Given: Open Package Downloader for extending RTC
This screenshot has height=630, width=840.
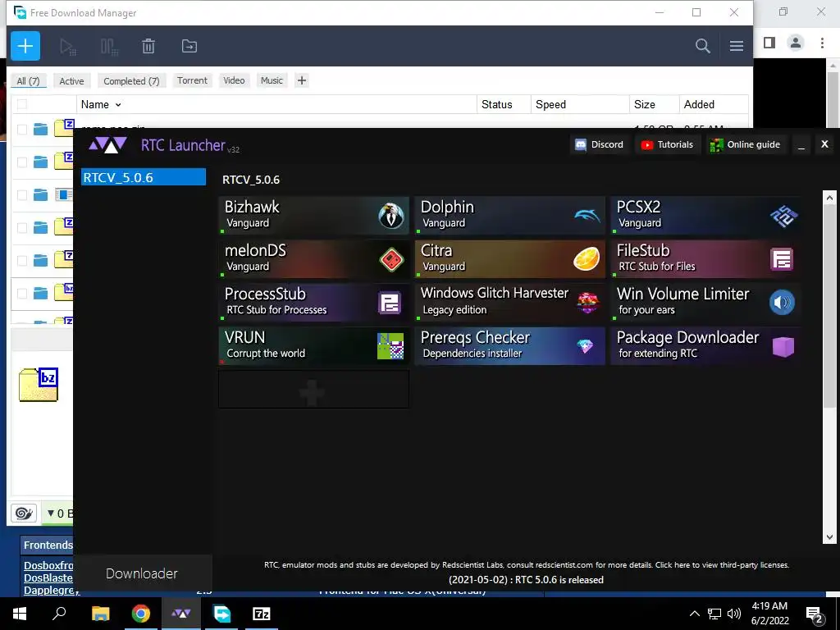Looking at the screenshot, I should 705,345.
